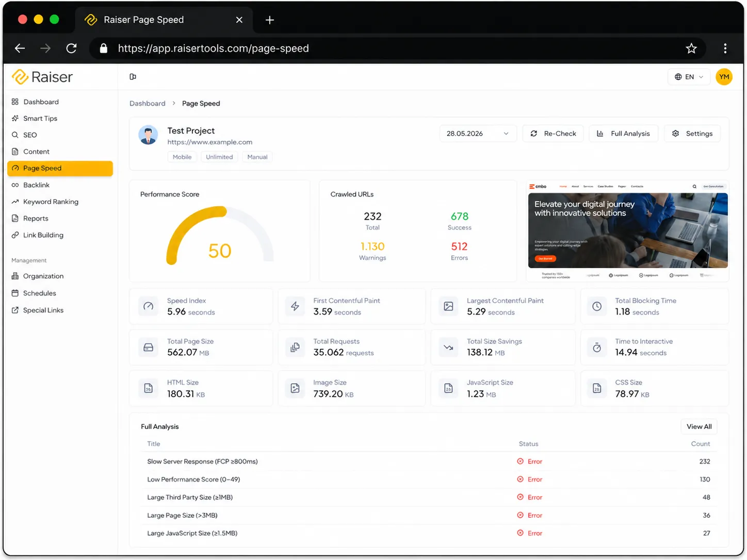Click the Speed Index gauge icon
The height and width of the screenshot is (560, 747).
pos(149,306)
